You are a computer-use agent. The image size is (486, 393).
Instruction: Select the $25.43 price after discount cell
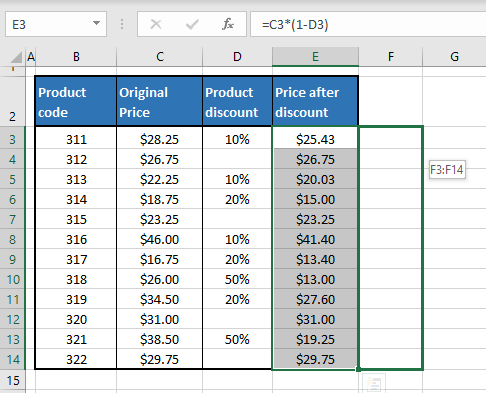pos(315,139)
